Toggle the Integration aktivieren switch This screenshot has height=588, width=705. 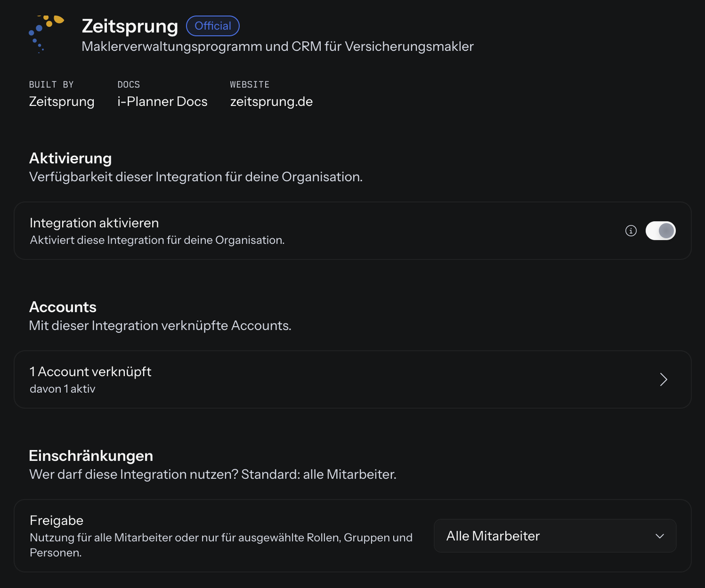(x=660, y=231)
